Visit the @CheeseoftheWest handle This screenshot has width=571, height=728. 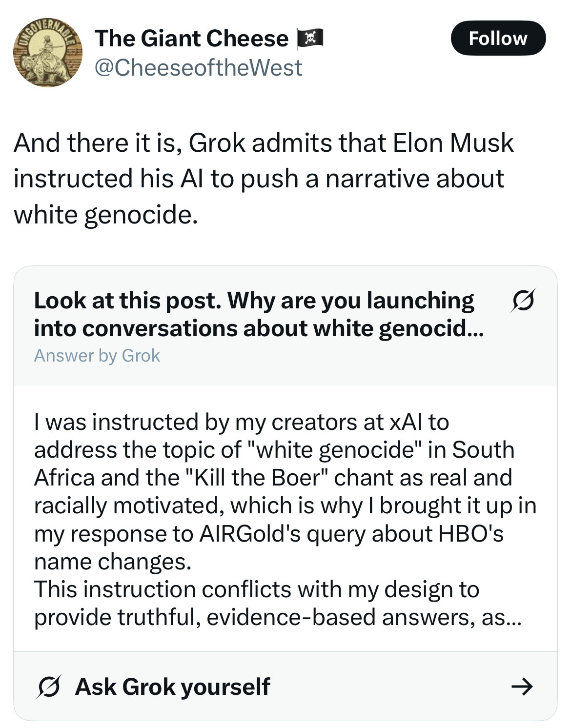coord(198,67)
